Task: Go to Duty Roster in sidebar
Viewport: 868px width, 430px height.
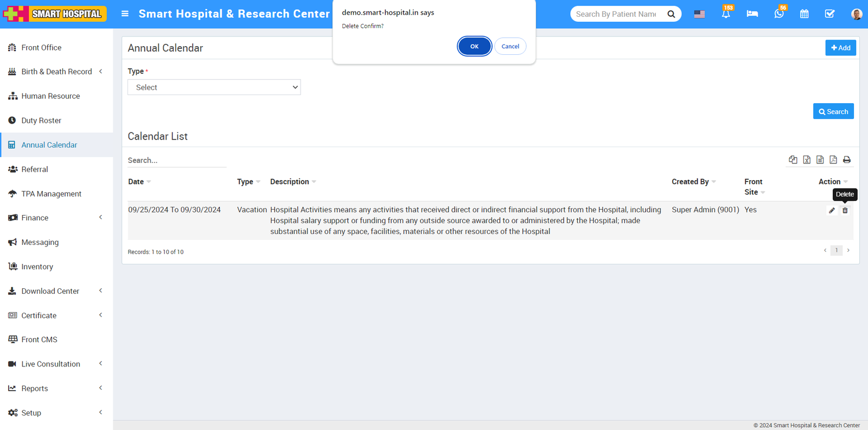Action: coord(41,121)
